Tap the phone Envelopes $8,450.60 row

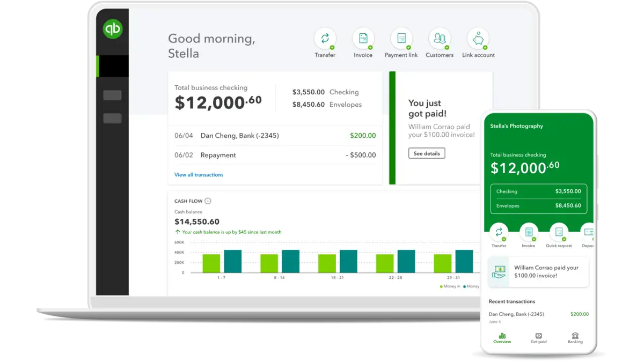click(x=539, y=205)
